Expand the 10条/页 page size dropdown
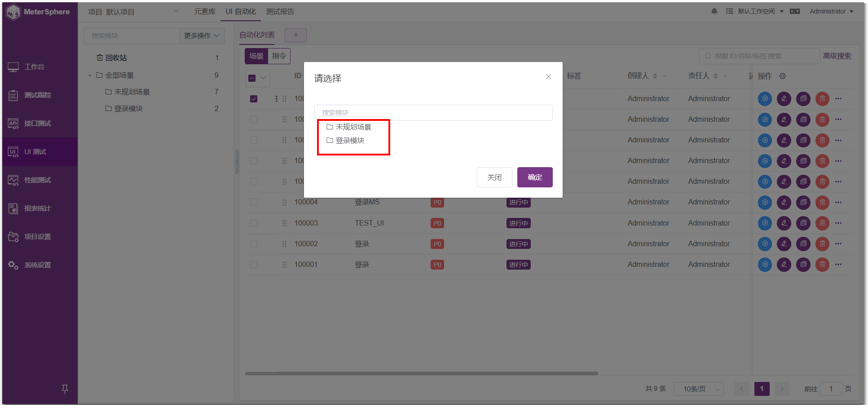 pos(699,389)
